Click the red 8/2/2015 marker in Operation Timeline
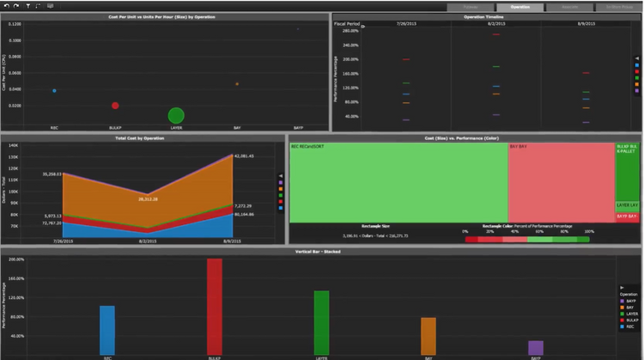This screenshot has height=360, width=644. [x=495, y=34]
